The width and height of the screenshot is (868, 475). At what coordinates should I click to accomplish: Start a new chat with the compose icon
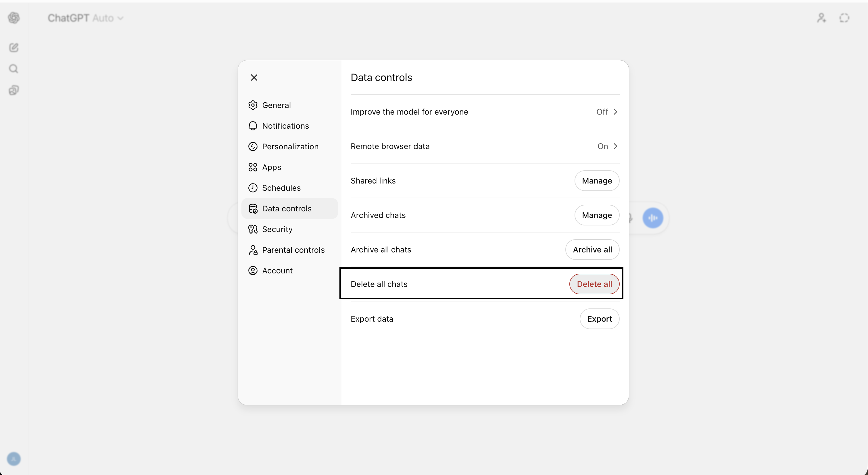click(14, 47)
